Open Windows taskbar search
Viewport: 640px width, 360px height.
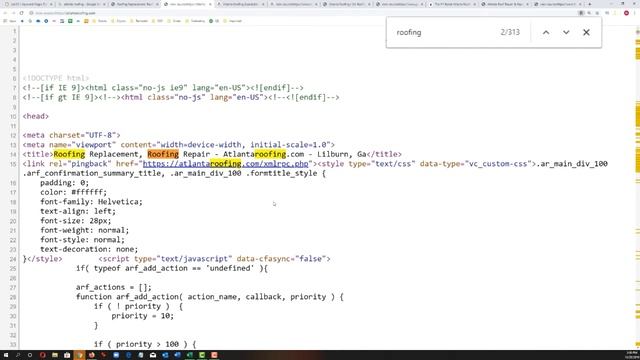click(18, 355)
